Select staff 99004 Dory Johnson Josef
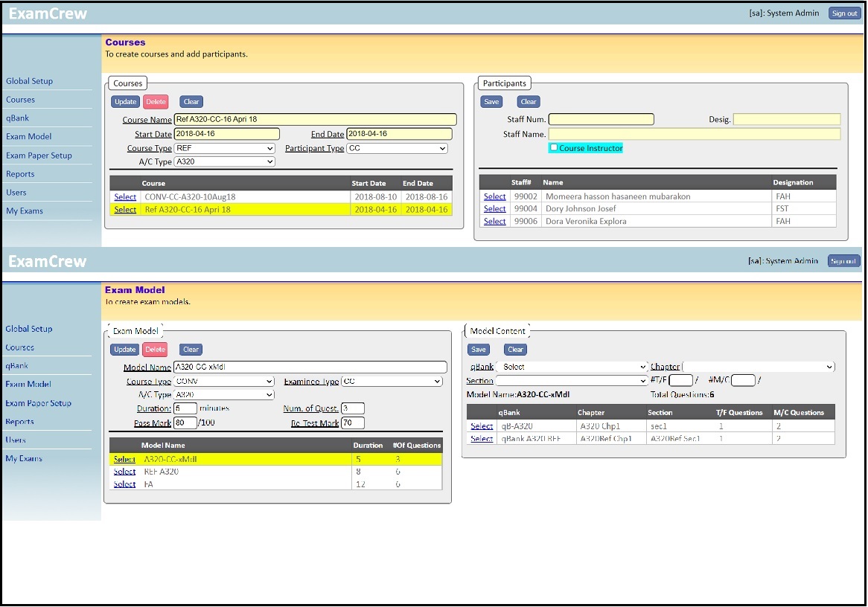Screen dimensions: 868x607 (x=494, y=209)
